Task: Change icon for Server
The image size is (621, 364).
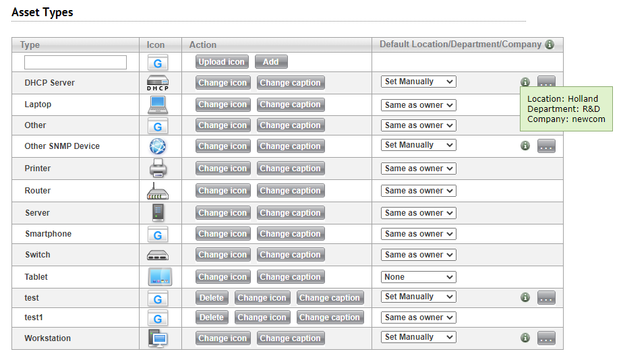Action: (x=223, y=213)
